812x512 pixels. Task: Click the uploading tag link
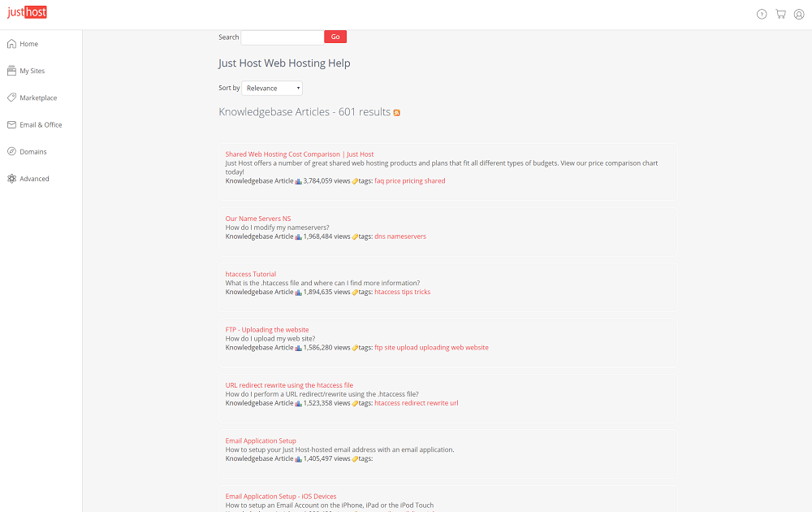coord(434,348)
